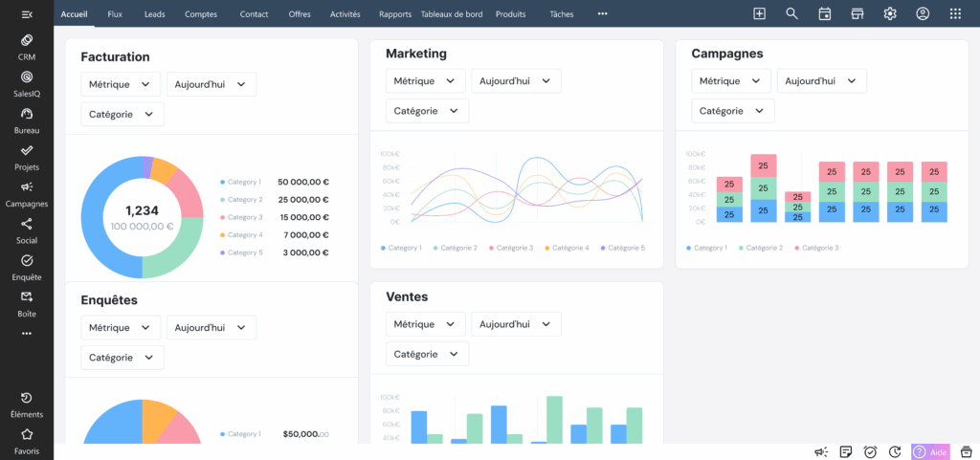
Task: Open the marketplace store icon
Action: tap(857, 13)
